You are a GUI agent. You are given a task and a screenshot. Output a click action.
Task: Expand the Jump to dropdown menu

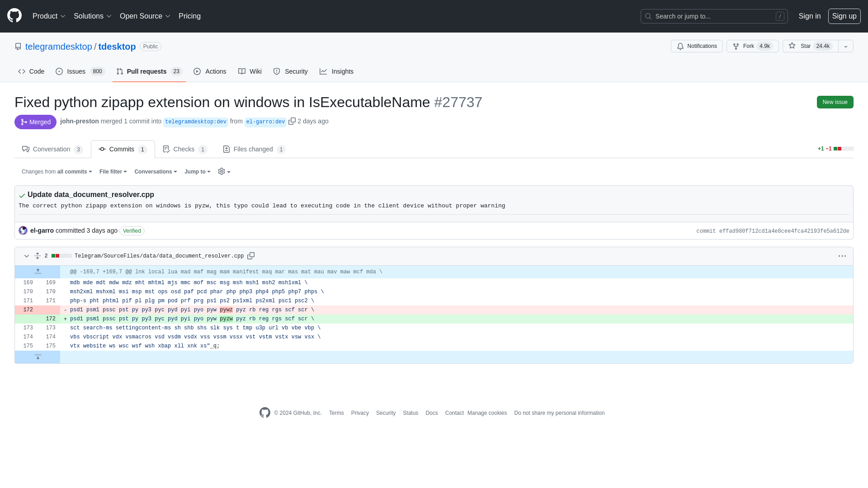(197, 172)
